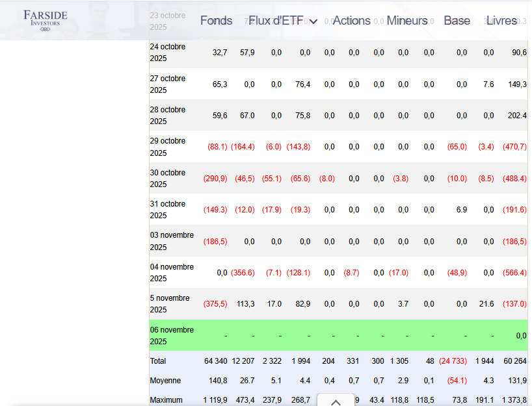Click the 149,3 total on 27 octobre

point(518,84)
